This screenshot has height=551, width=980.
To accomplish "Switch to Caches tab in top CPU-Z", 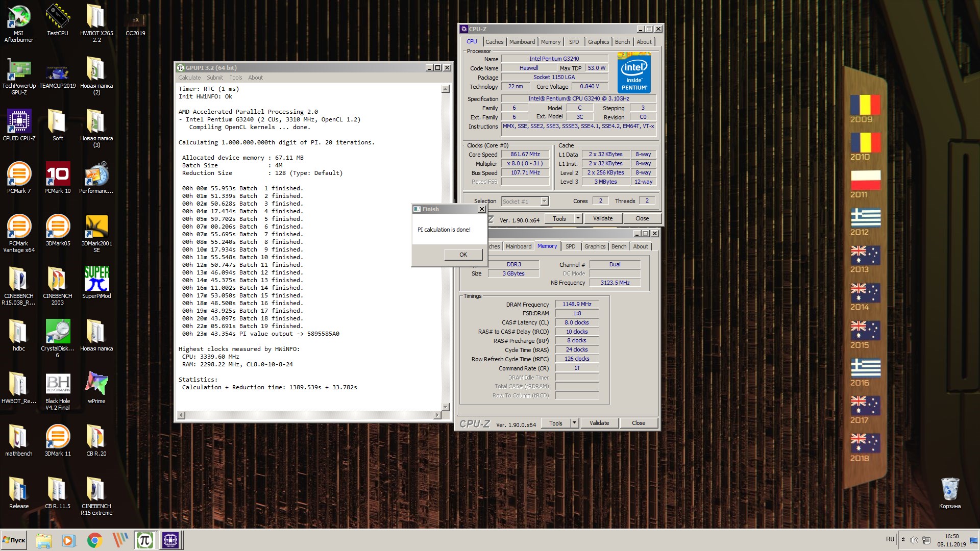I will point(494,42).
